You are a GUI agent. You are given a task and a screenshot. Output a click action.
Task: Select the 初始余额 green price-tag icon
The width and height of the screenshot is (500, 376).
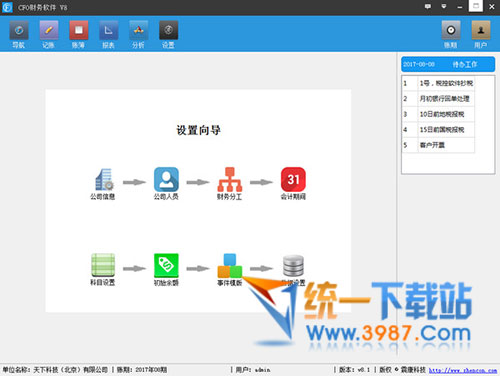tap(166, 265)
